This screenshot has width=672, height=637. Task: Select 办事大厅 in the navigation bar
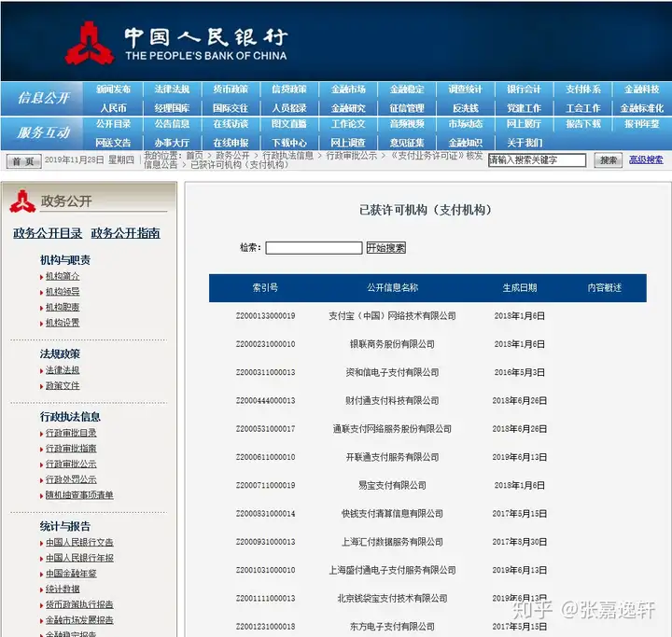(x=172, y=143)
